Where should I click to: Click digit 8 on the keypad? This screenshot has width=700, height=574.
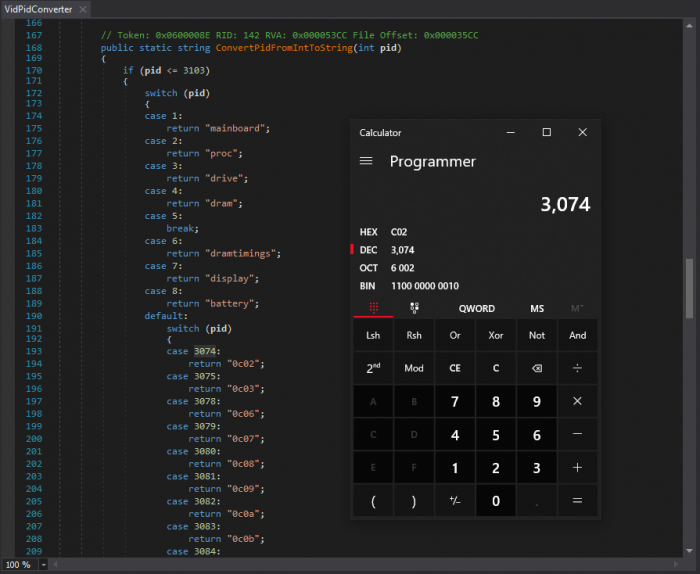pyautogui.click(x=496, y=401)
